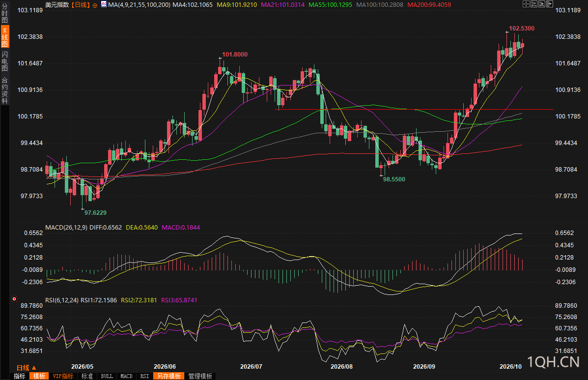This screenshot has height=380, width=588.
Task: Click the orange circle-plus icon beside 日线
Action: [95, 5]
